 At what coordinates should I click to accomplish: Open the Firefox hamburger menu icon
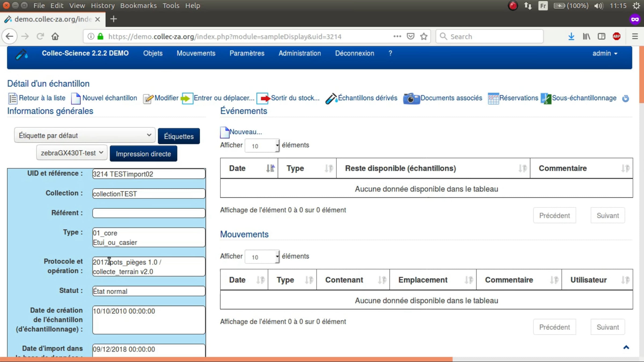(635, 36)
